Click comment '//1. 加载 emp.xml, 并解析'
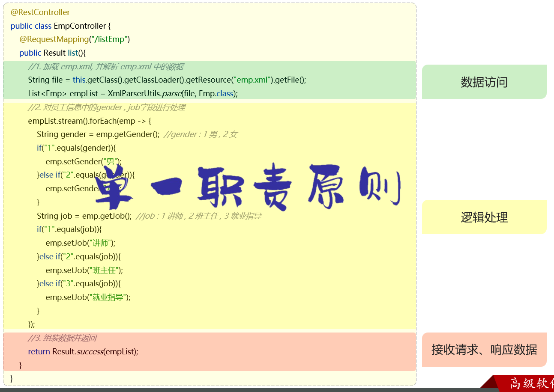Image resolution: width=554 pixels, height=392 pixels. coord(106,67)
